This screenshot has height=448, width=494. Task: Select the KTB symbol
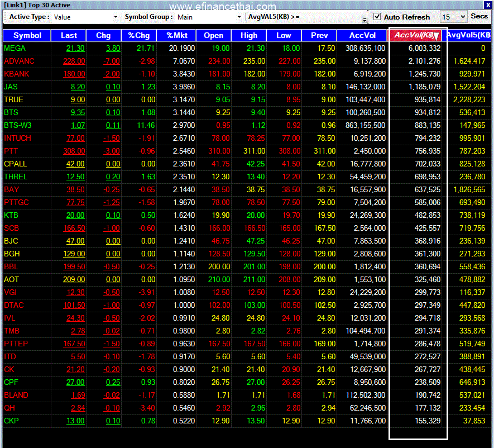click(11, 215)
